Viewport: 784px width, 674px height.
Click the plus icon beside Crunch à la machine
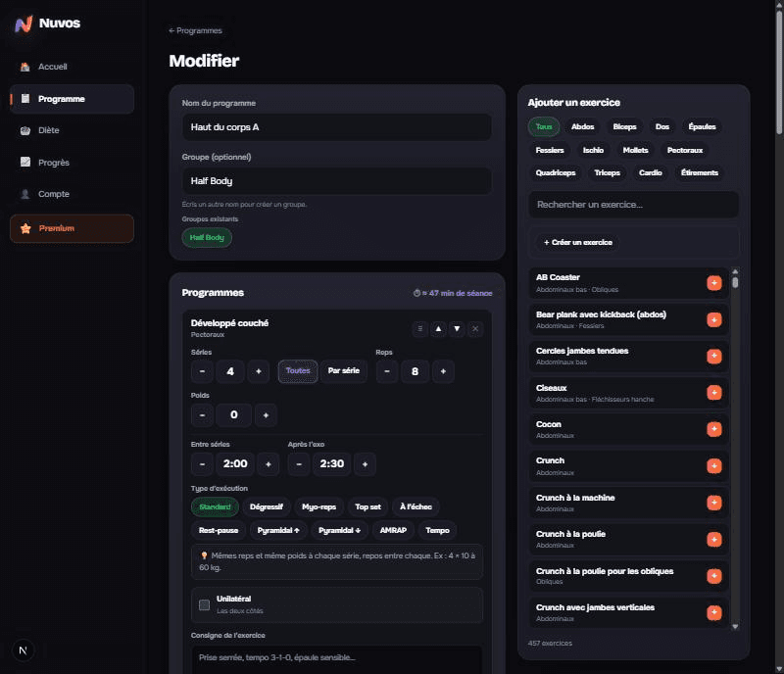click(x=714, y=503)
